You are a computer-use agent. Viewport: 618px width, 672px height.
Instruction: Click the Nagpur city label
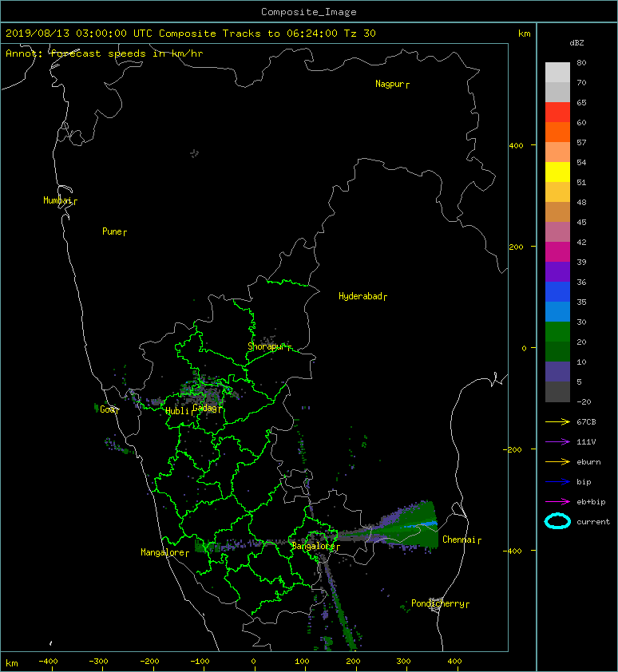point(390,84)
